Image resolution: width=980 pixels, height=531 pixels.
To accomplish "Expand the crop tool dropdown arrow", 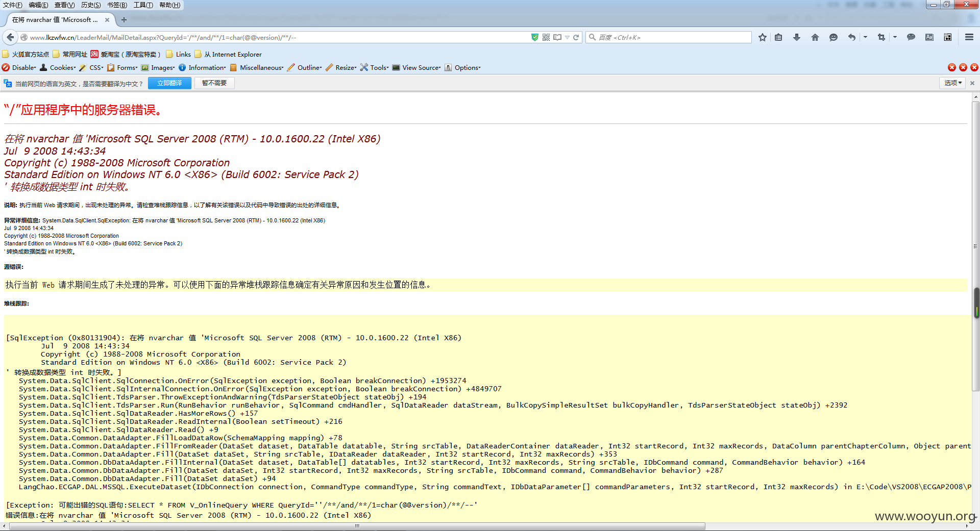I will click(x=895, y=37).
